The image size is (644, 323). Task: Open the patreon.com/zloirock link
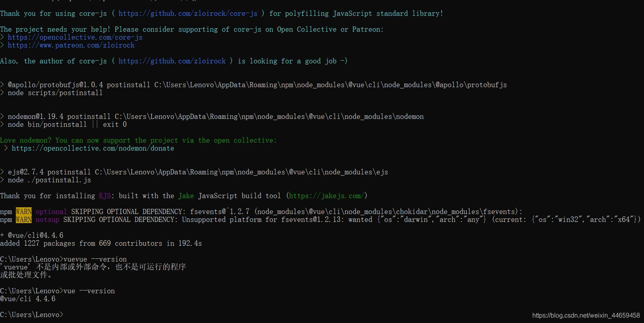click(x=71, y=45)
